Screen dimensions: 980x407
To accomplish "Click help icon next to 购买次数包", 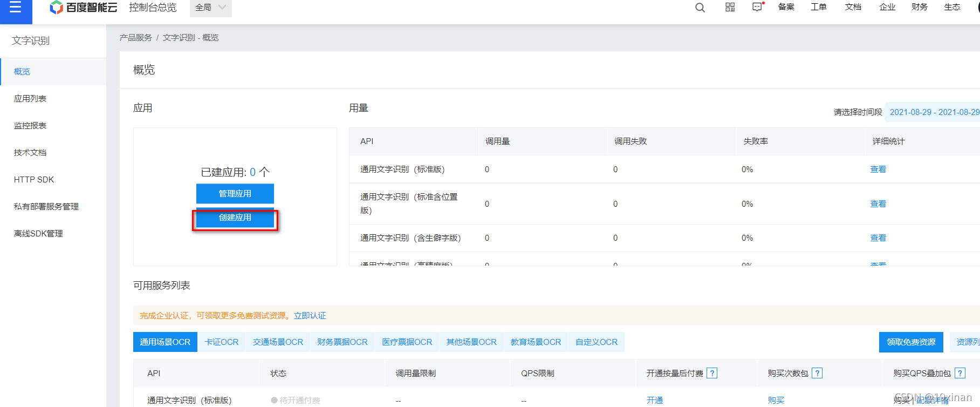I will (817, 373).
